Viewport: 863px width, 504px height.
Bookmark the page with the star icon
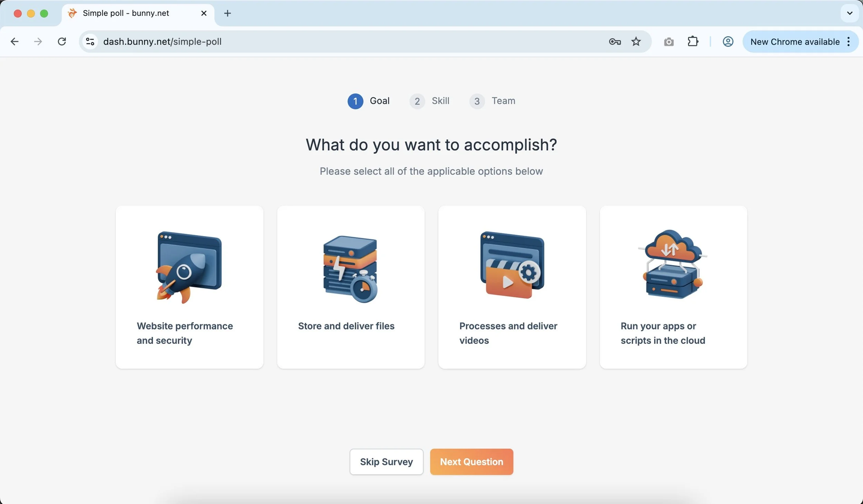coord(636,41)
